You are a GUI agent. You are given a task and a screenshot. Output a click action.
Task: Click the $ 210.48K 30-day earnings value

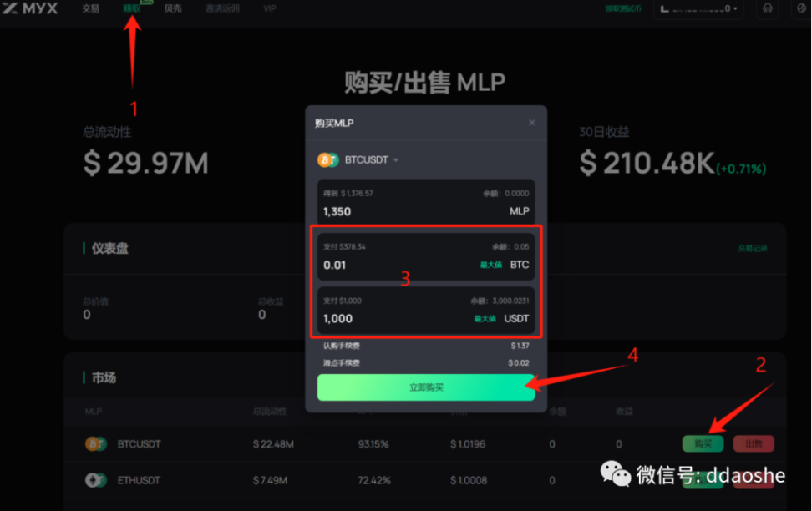[647, 163]
